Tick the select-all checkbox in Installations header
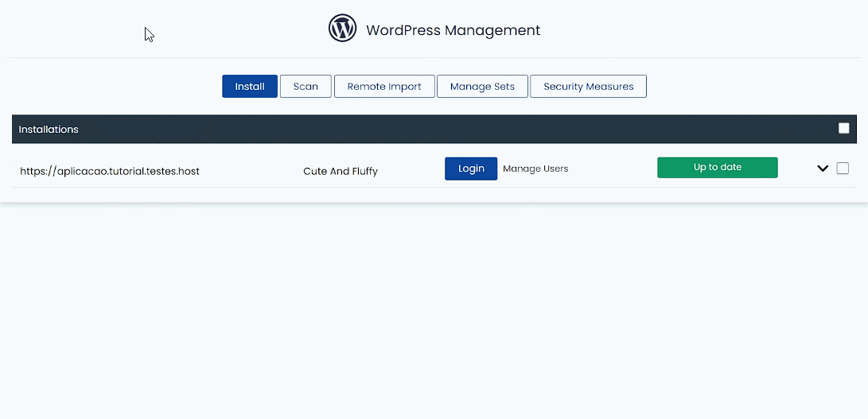The image size is (868, 419). click(x=843, y=129)
